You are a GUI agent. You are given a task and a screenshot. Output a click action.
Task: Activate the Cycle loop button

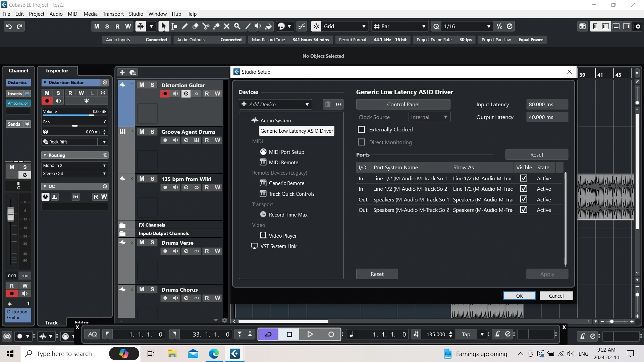point(268,334)
